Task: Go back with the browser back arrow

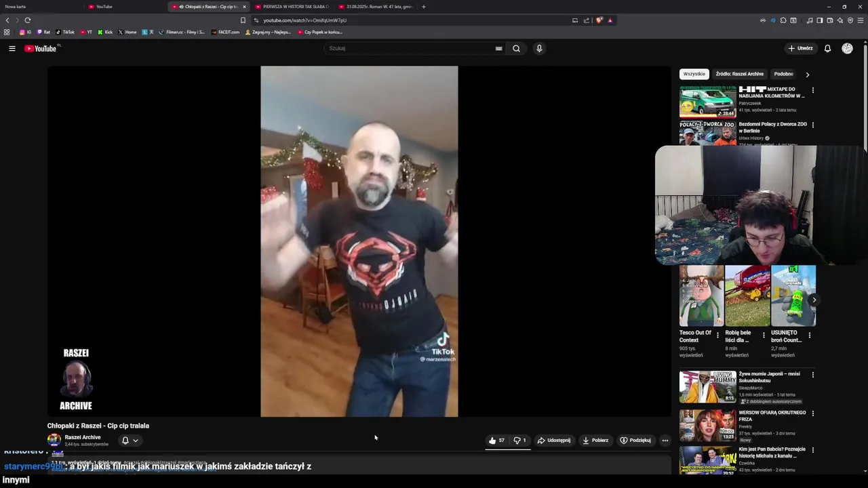Action: [x=7, y=20]
